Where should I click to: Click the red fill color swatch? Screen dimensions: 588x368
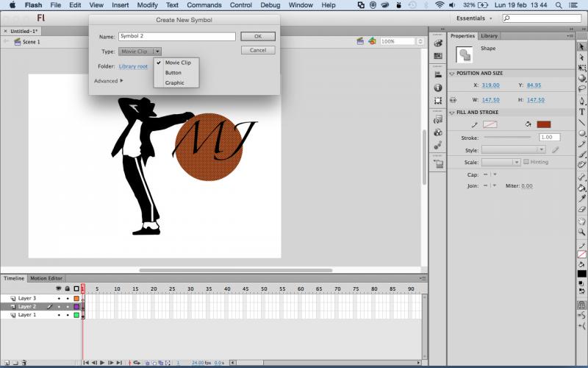click(544, 124)
